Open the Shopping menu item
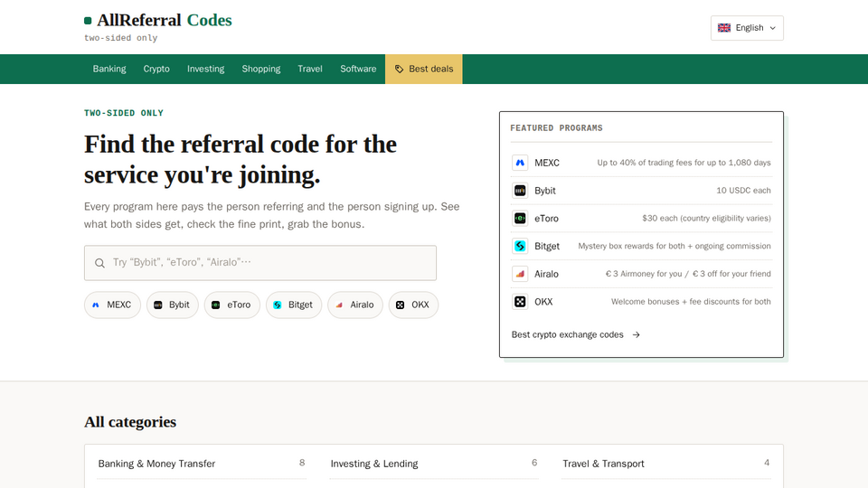 tap(260, 69)
